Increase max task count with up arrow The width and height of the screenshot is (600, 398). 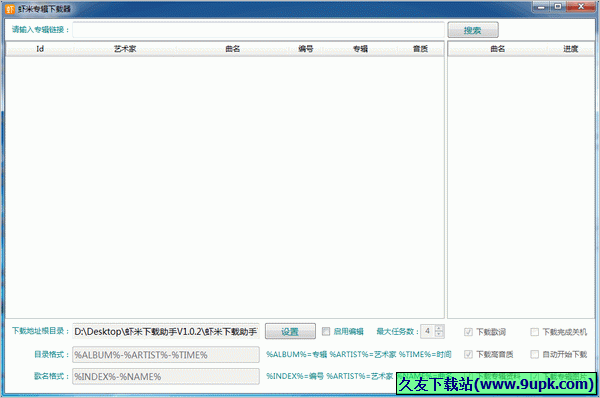[x=439, y=328]
